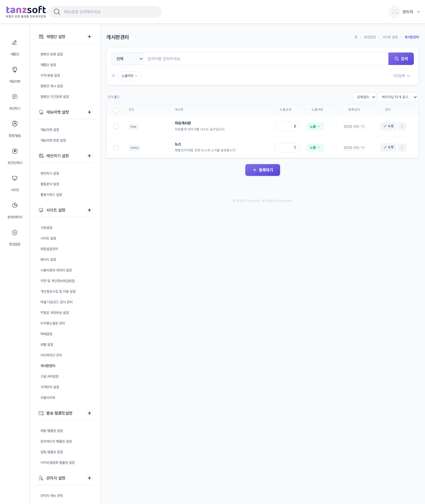Image resolution: width=425 pixels, height=504 pixels.
Task: Check the free board row checkbox
Action: pos(116,126)
